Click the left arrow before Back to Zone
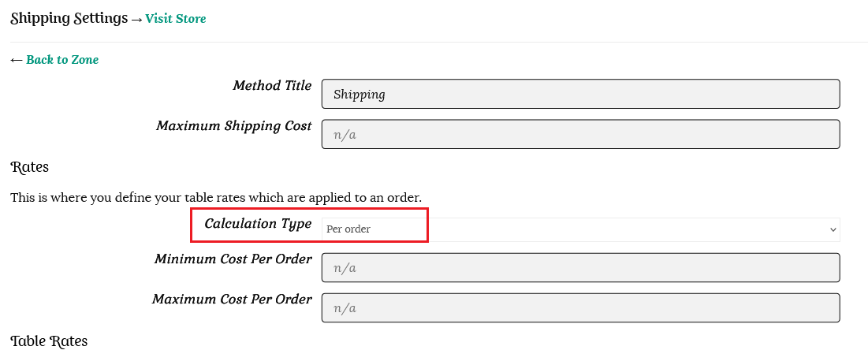Viewport: 868px width, 350px height. click(17, 59)
